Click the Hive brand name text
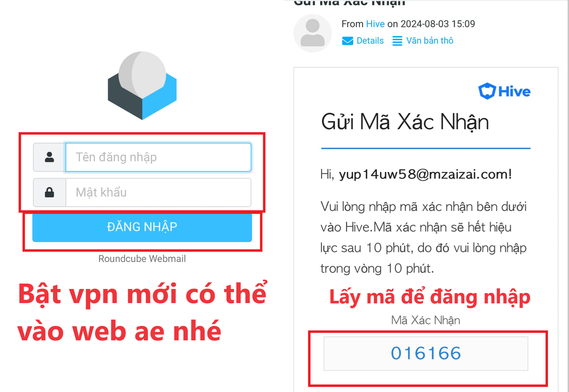Viewport: 569px width, 392px height. 514,92
